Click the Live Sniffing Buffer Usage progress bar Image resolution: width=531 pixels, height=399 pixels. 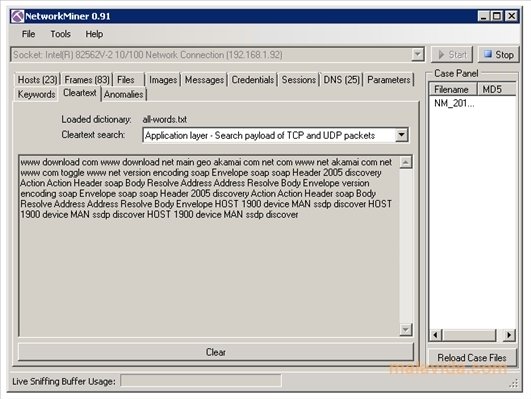(x=201, y=381)
